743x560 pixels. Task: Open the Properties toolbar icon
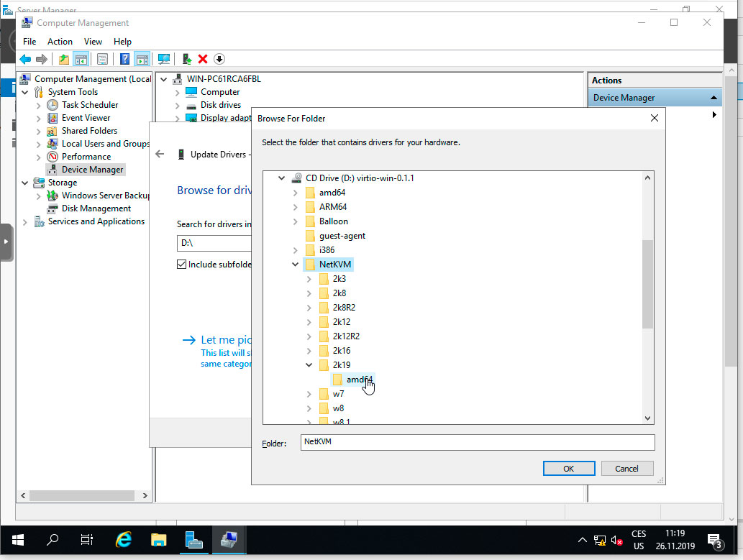[102, 58]
